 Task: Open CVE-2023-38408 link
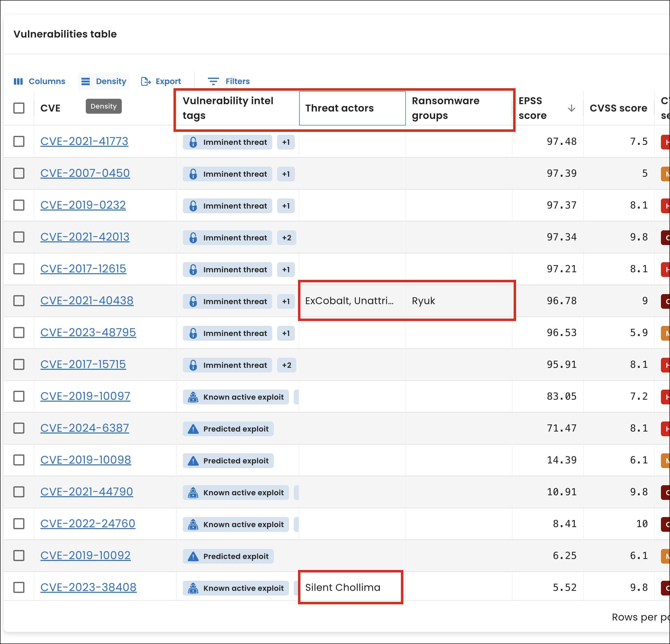[88, 588]
